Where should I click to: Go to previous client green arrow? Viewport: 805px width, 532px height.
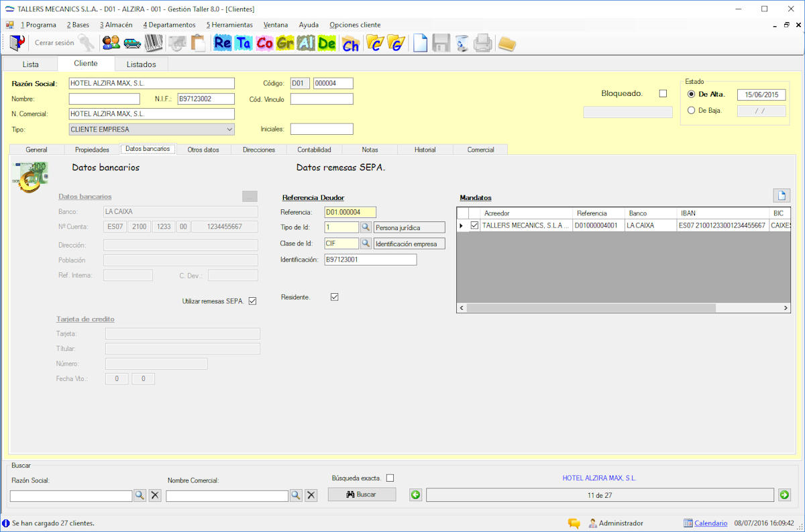(416, 495)
